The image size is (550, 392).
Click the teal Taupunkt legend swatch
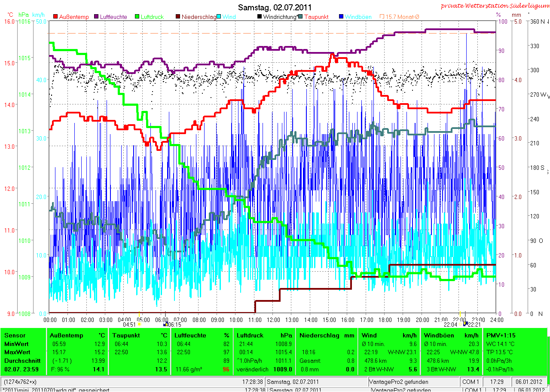pos(300,17)
